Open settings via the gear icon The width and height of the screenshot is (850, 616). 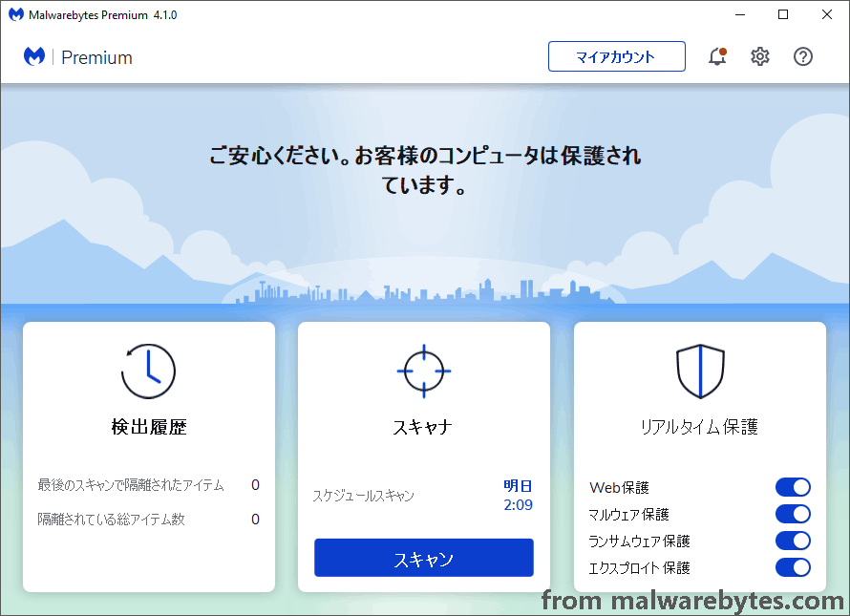tap(760, 56)
